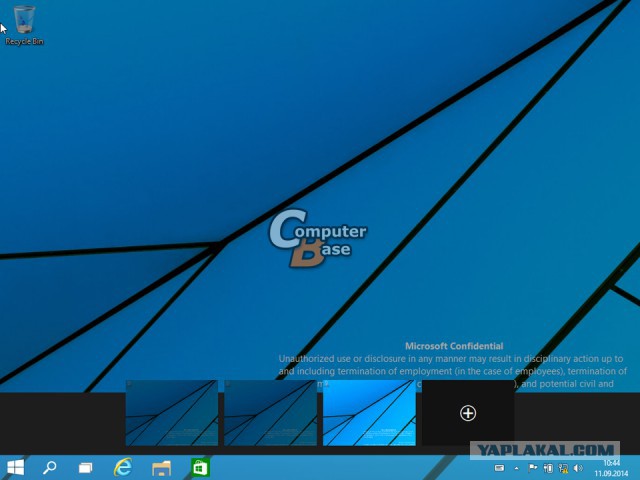This screenshot has width=640, height=480.
Task: Open network icon with warning badge
Action: [x=564, y=468]
